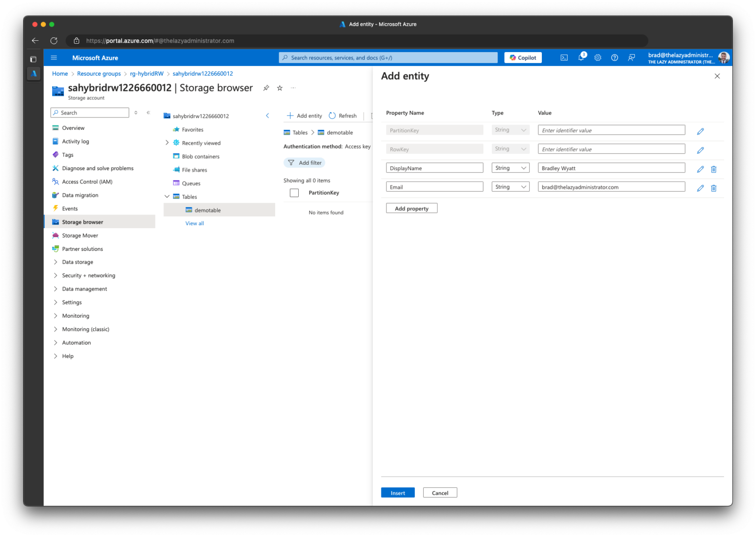Viewport: 756px width, 537px height.
Task: Expand the Recently viewed tree node
Action: tap(167, 143)
